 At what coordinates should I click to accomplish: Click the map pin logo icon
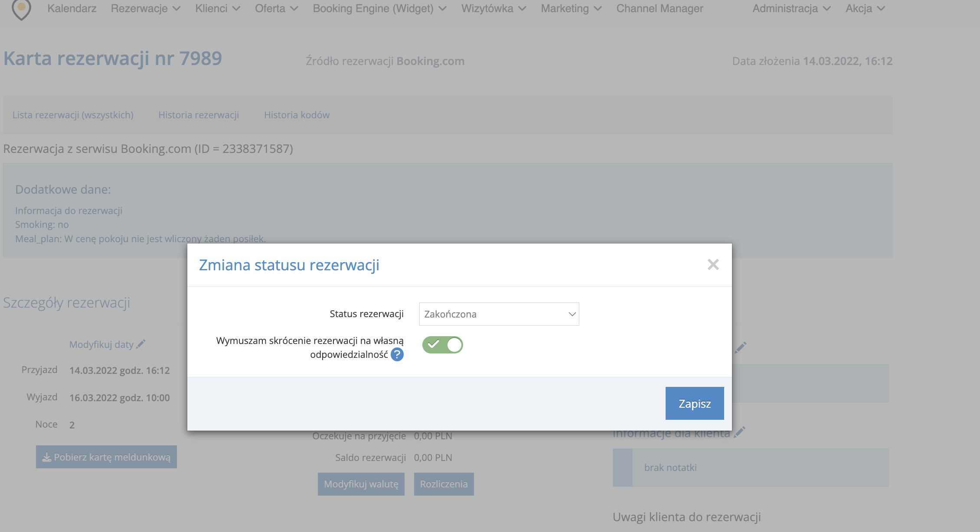pyautogui.click(x=21, y=9)
